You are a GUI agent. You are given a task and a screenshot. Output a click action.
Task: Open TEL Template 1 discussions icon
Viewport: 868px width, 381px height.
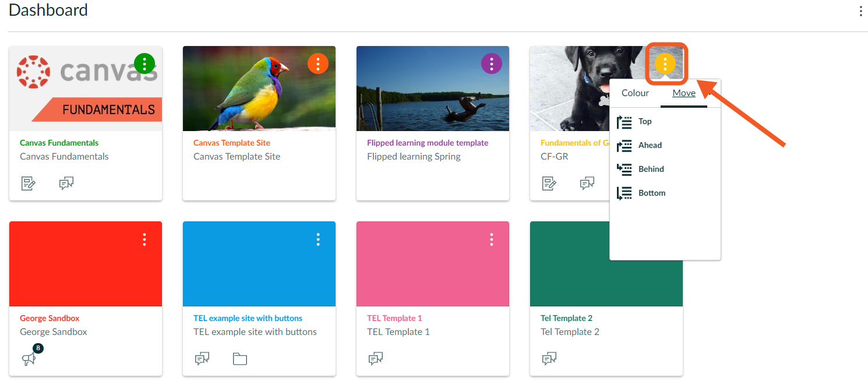(375, 359)
